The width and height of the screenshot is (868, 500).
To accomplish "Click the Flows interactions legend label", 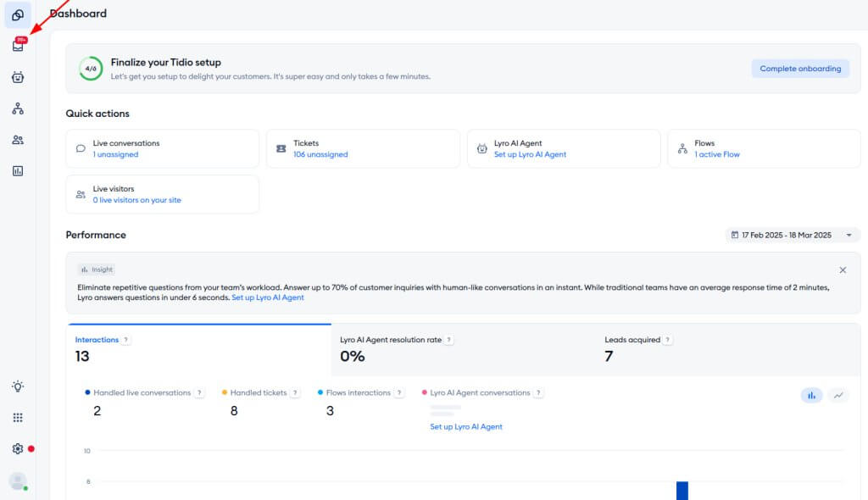I will (359, 392).
